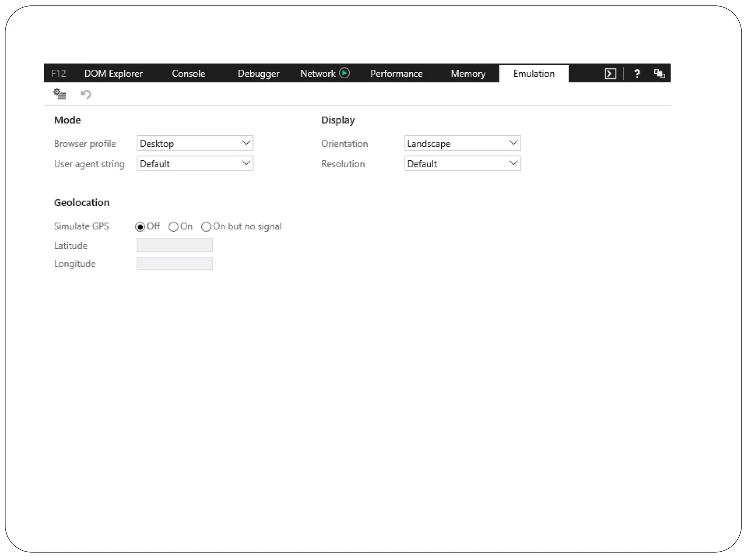
Task: Switch to the DOM Explorer tab
Action: [x=113, y=74]
